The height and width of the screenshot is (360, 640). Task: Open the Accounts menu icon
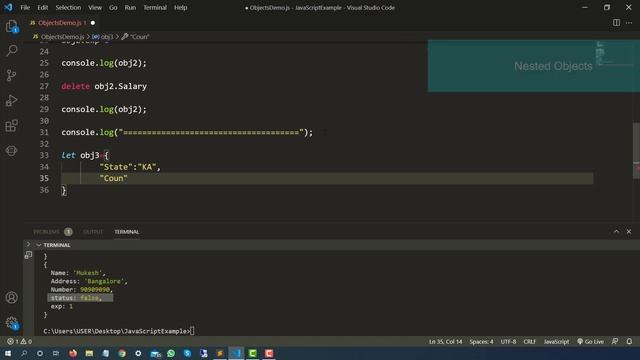(11, 298)
